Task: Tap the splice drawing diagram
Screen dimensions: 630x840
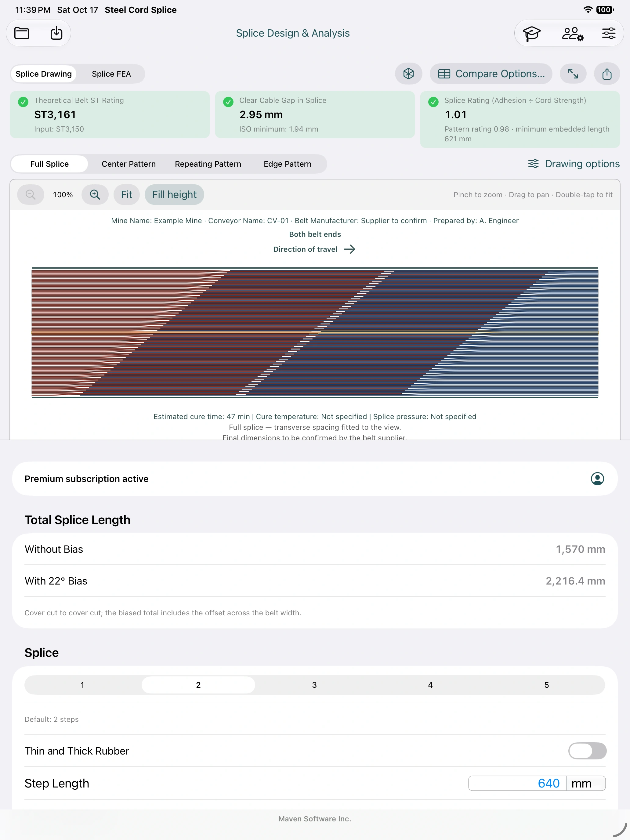Action: pos(315,332)
